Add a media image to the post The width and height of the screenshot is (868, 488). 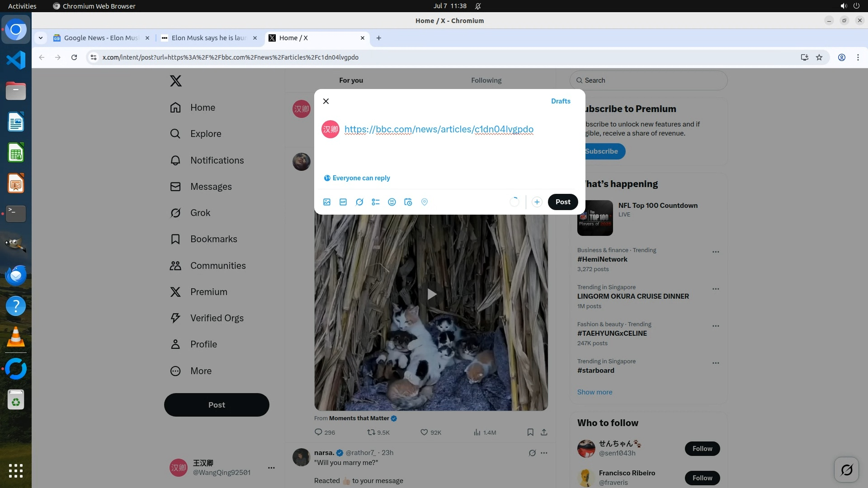coord(327,202)
